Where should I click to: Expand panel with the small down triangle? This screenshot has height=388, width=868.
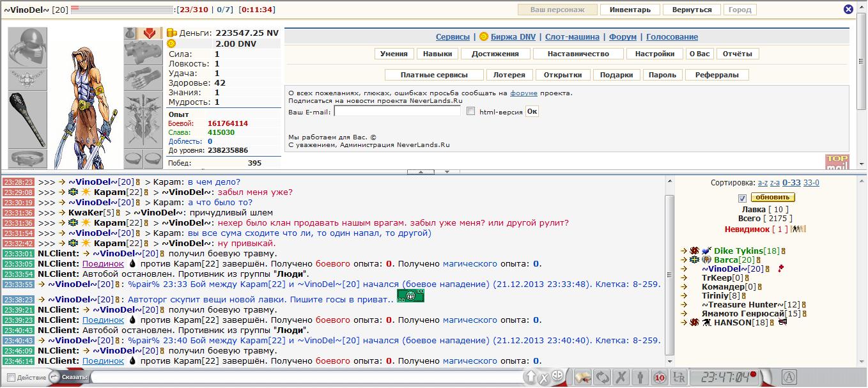pos(447,172)
